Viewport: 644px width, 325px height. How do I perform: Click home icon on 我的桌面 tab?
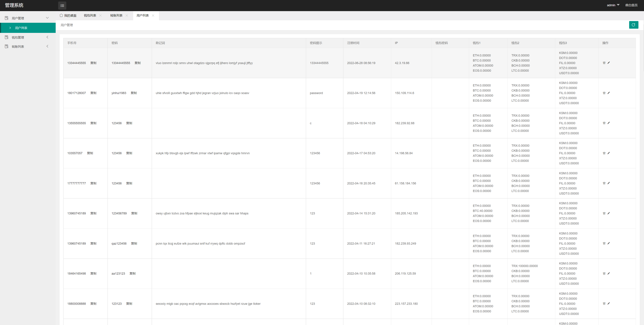tap(61, 16)
